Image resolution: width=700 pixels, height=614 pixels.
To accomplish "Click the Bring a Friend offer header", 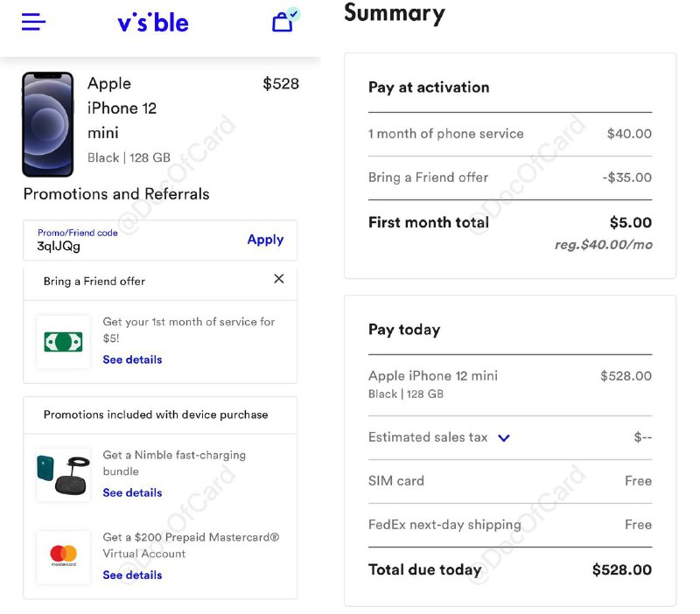I will pos(94,281).
